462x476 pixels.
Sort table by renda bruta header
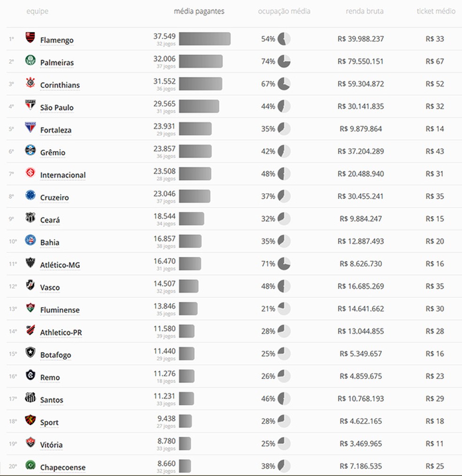click(x=364, y=11)
